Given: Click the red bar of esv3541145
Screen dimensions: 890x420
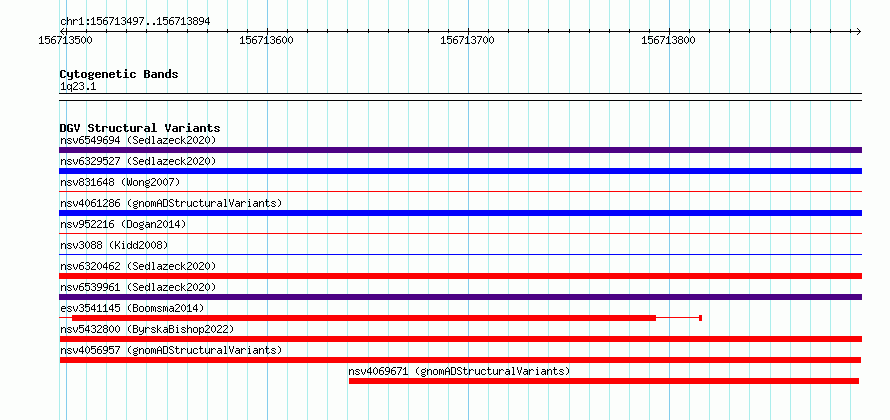Looking at the screenshot, I should tap(364, 318).
